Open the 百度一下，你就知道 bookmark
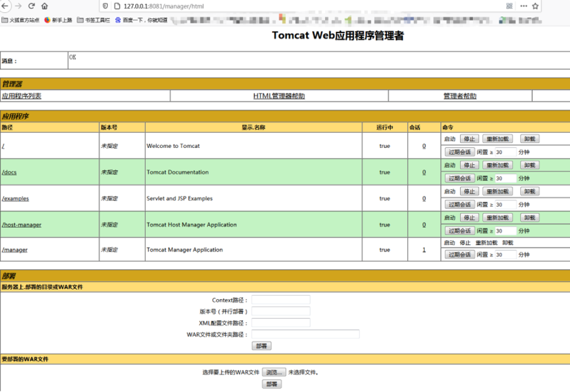Screen dimensions: 570x392 pos(141,20)
